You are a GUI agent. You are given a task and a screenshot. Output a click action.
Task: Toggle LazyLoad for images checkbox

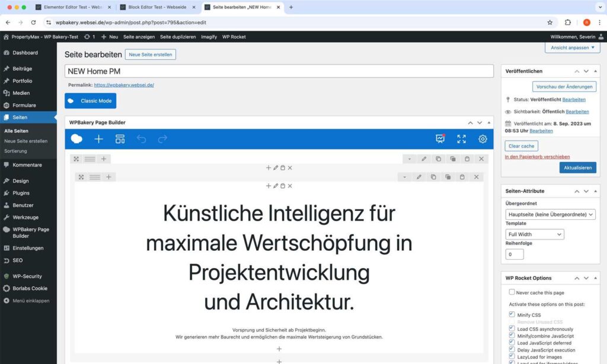point(512,357)
